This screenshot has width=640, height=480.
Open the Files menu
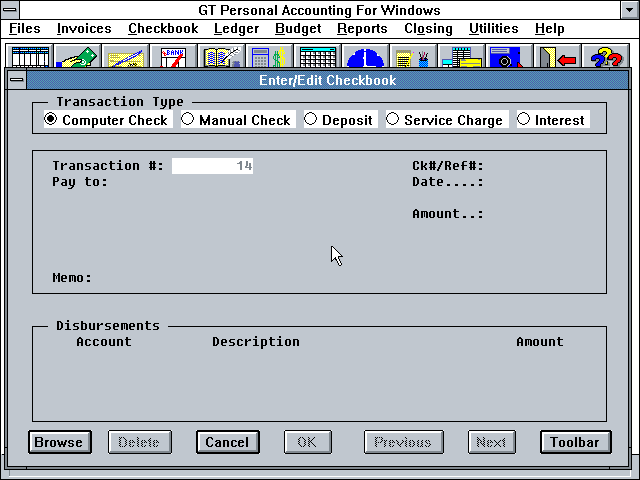point(25,29)
